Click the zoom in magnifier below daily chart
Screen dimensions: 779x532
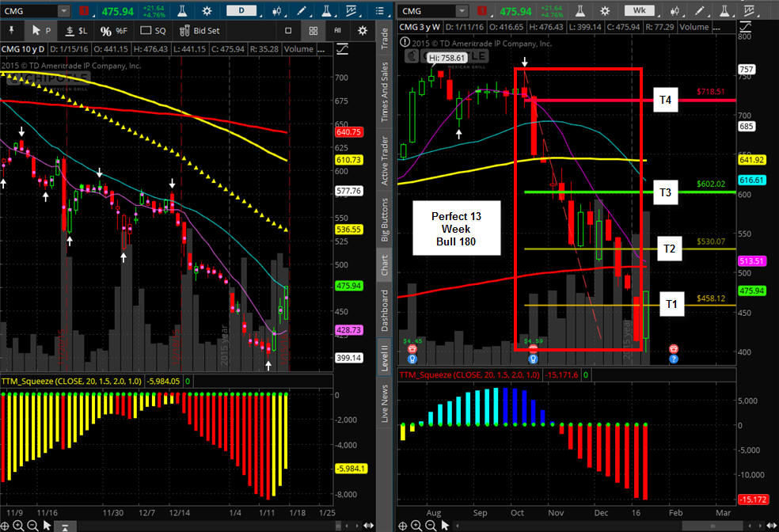(x=18, y=526)
